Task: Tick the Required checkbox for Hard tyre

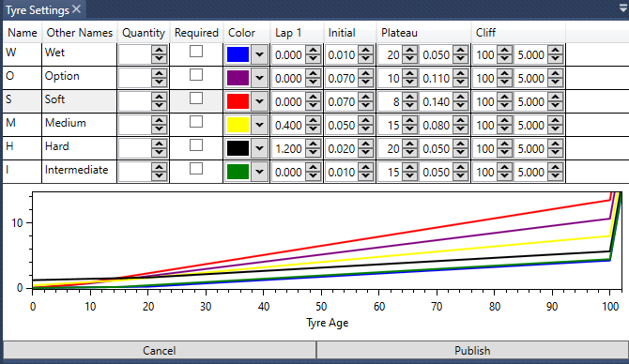Action: [x=196, y=145]
